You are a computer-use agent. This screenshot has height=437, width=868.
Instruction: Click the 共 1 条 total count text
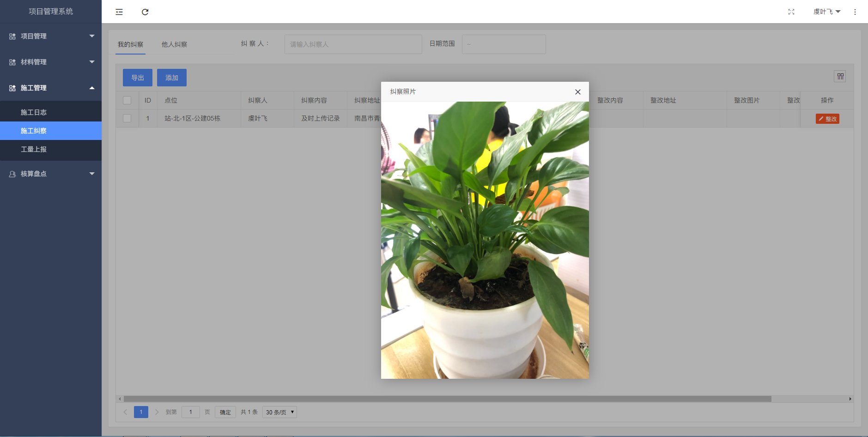[x=249, y=412]
